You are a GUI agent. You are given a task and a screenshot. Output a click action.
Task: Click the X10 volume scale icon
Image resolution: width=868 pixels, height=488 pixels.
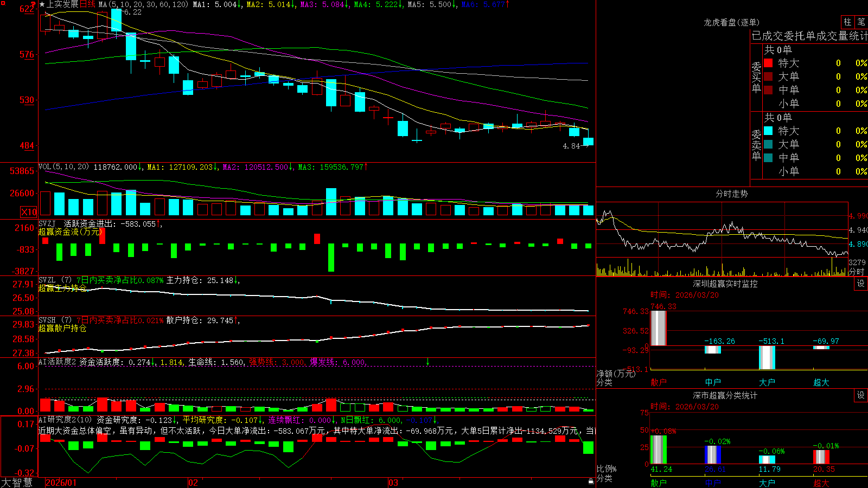tap(29, 212)
